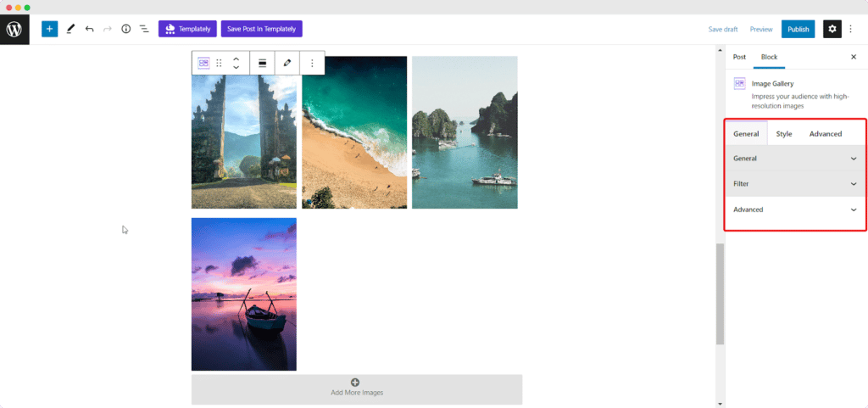This screenshot has height=408, width=868.
Task: Open the List View icon
Action: (x=144, y=29)
